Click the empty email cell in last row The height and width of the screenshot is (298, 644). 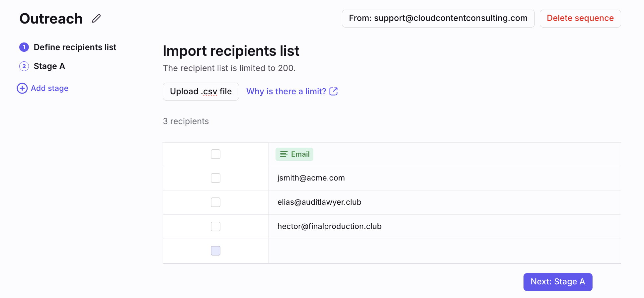click(x=444, y=251)
